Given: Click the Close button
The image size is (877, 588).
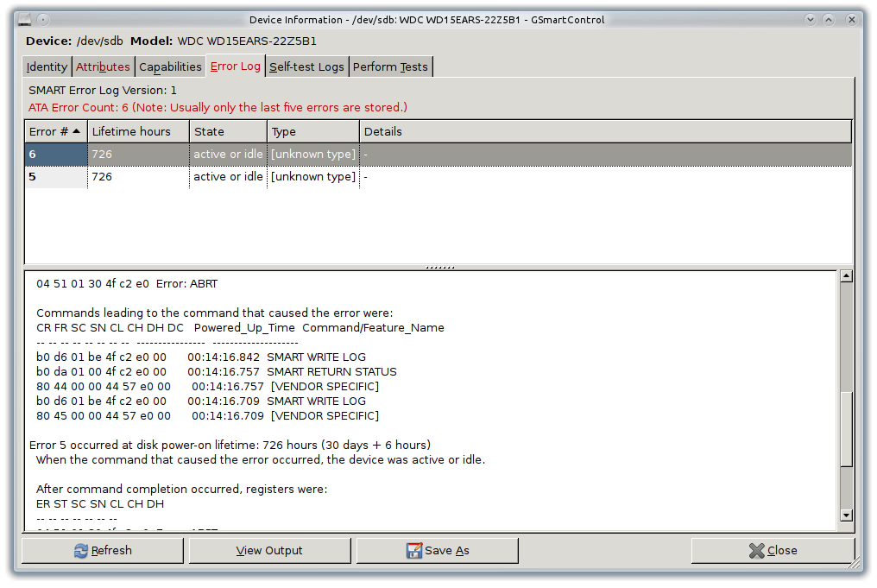Looking at the screenshot, I should (x=773, y=551).
